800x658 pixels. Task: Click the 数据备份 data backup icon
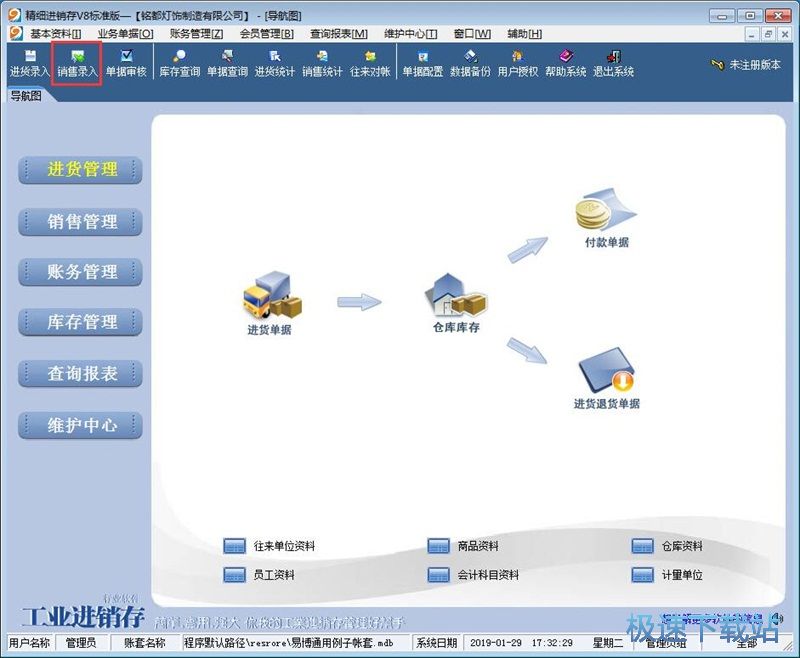pyautogui.click(x=471, y=62)
